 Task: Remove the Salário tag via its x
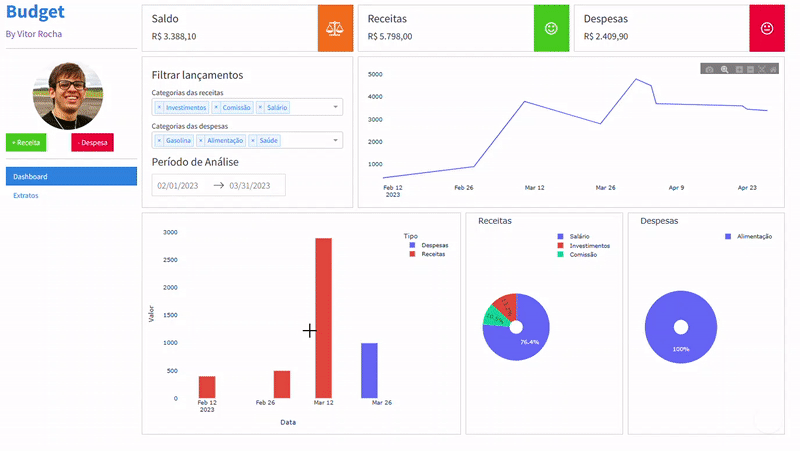[x=260, y=108]
